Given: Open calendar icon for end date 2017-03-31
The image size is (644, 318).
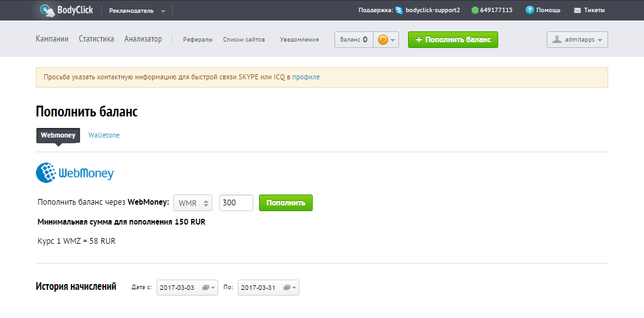Looking at the screenshot, I should [288, 287].
